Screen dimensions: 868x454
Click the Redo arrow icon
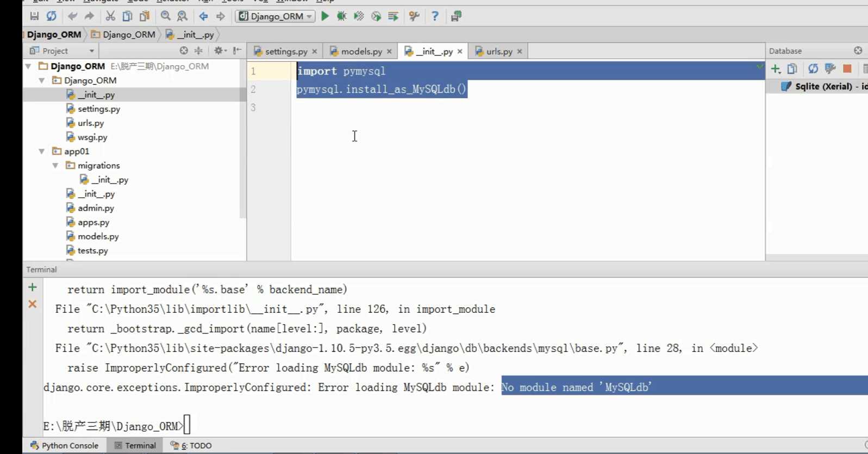click(x=89, y=16)
